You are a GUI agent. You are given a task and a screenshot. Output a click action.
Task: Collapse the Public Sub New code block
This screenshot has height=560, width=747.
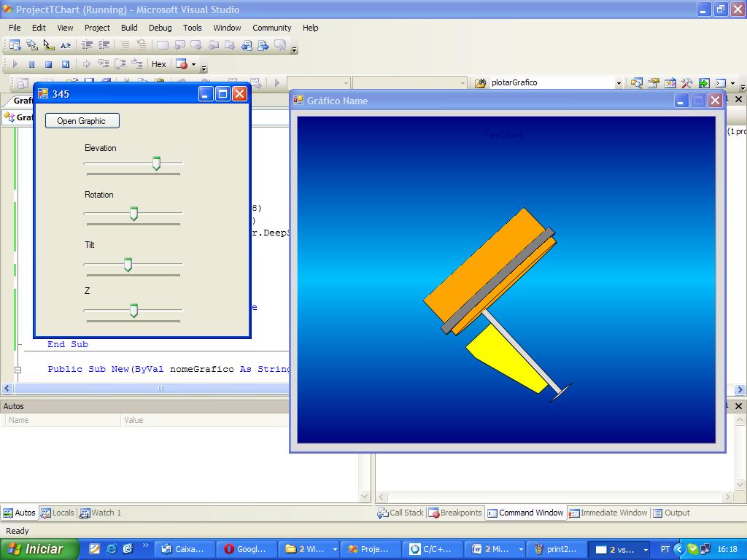(x=18, y=370)
